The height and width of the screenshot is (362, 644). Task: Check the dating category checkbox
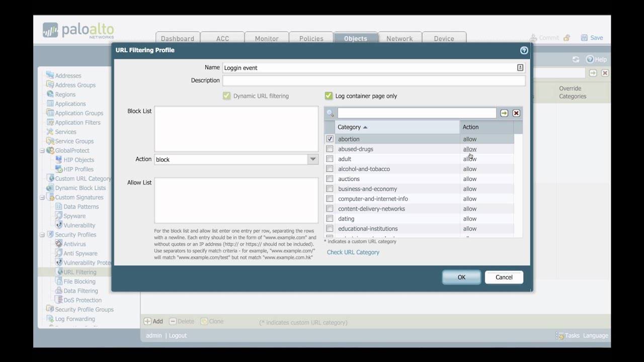tap(330, 219)
